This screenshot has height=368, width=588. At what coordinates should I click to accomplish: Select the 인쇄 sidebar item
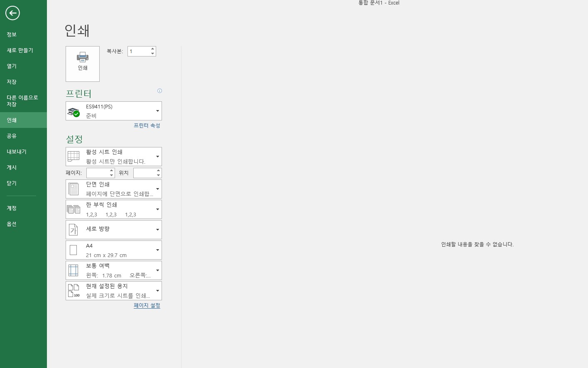(x=23, y=120)
